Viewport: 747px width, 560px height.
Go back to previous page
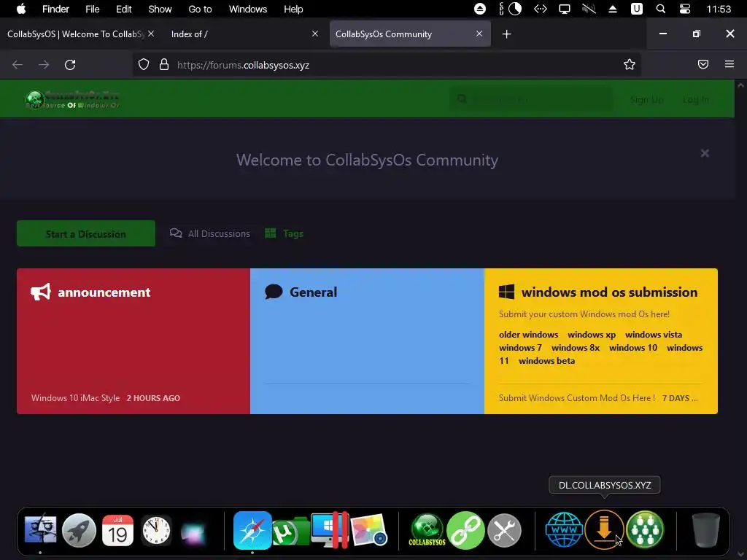(x=18, y=65)
